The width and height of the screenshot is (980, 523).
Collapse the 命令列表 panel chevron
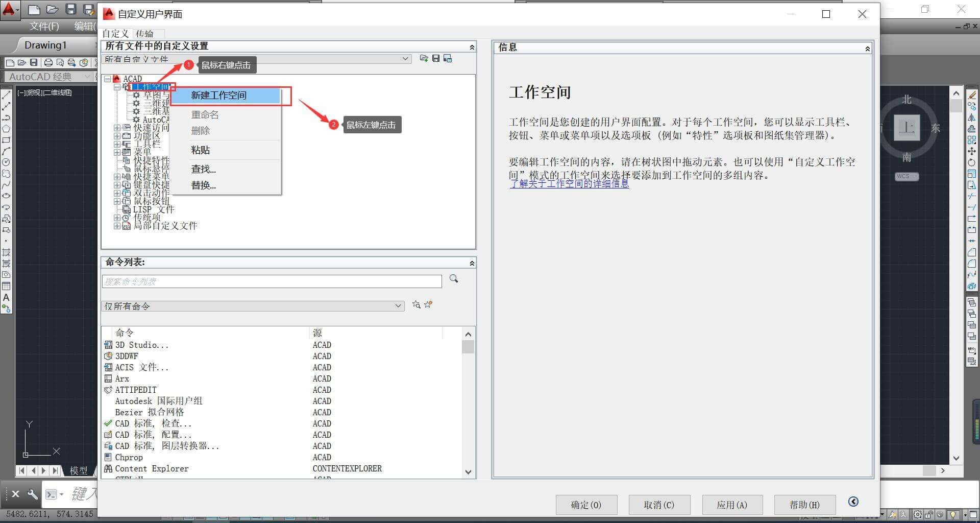(472, 263)
